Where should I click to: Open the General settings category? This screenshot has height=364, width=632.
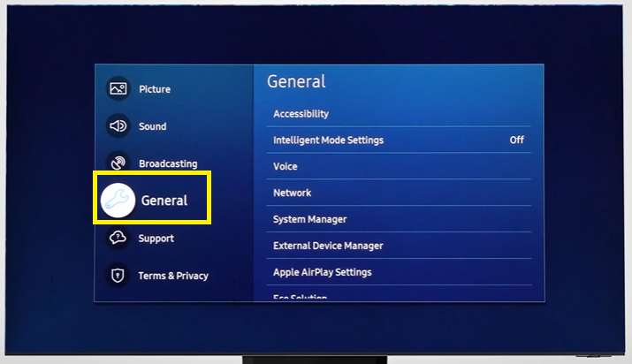tap(164, 201)
